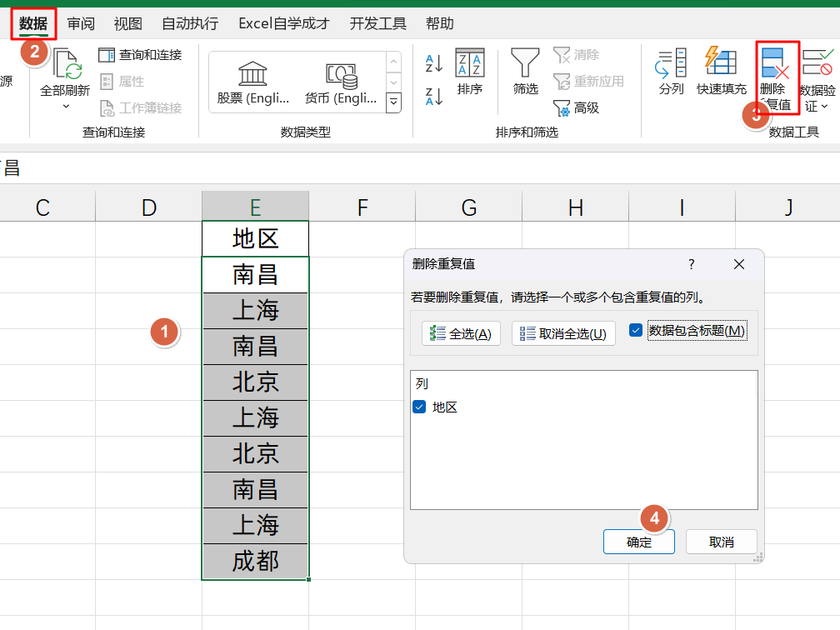The width and height of the screenshot is (840, 630).
Task: Toggle the 筛选 filter
Action: [x=526, y=72]
